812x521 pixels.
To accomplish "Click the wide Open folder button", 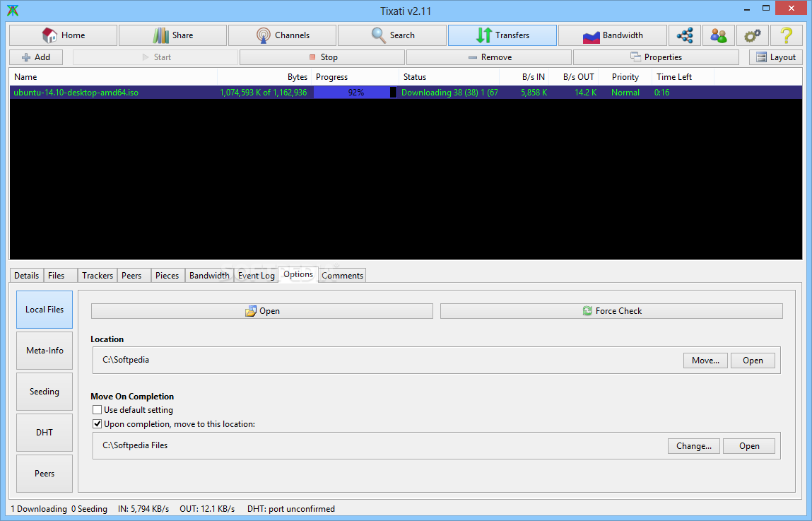I will pos(262,311).
